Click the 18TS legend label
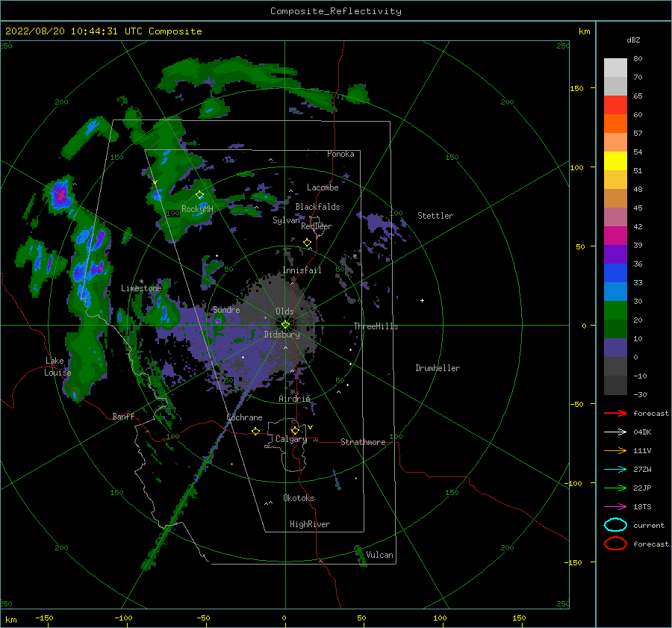 click(x=642, y=507)
